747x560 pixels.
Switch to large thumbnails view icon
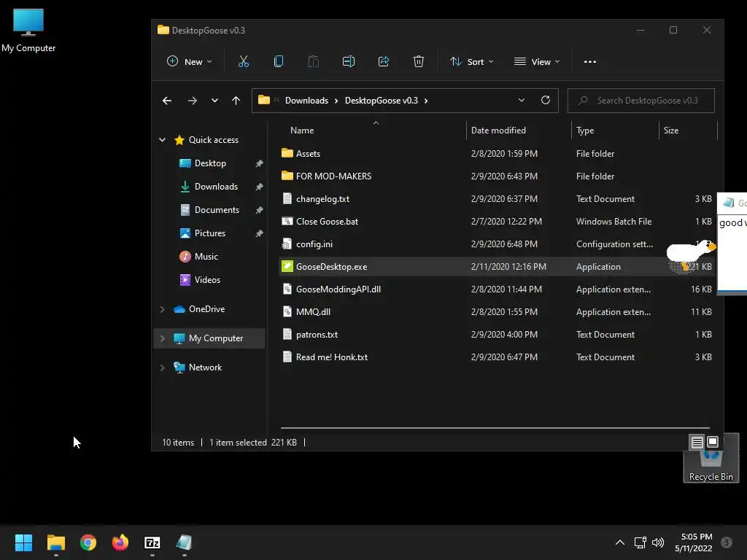click(713, 442)
